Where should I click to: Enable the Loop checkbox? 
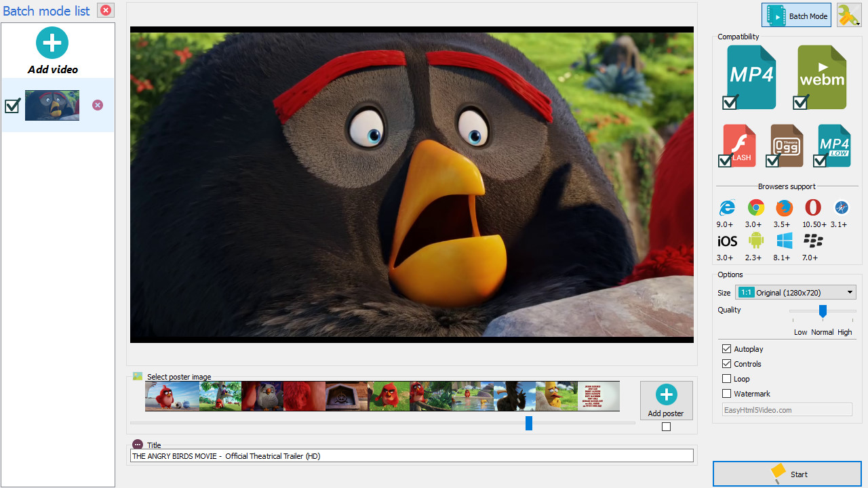[727, 379]
